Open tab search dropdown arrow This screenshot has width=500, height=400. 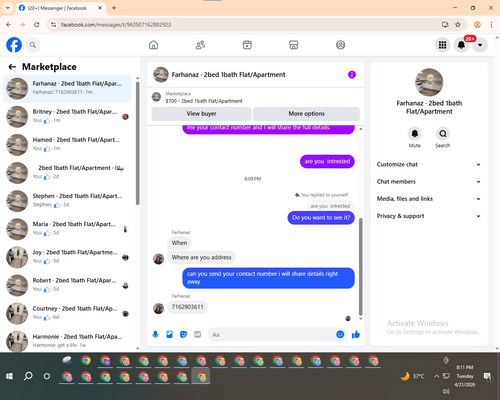coord(8,8)
